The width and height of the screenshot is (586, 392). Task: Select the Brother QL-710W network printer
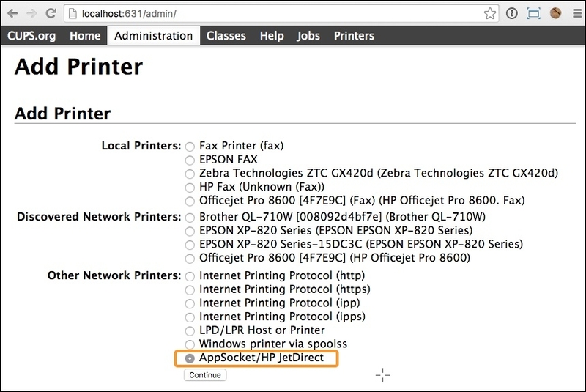pos(190,217)
